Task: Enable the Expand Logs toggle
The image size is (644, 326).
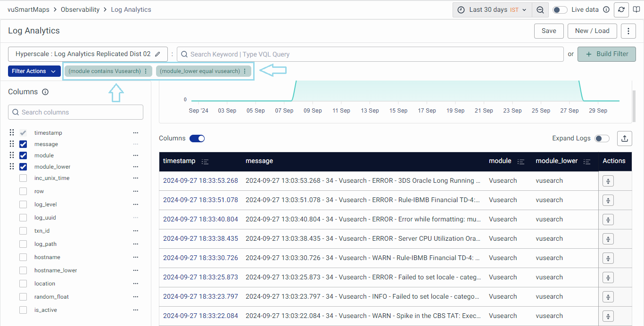Action: (x=602, y=139)
